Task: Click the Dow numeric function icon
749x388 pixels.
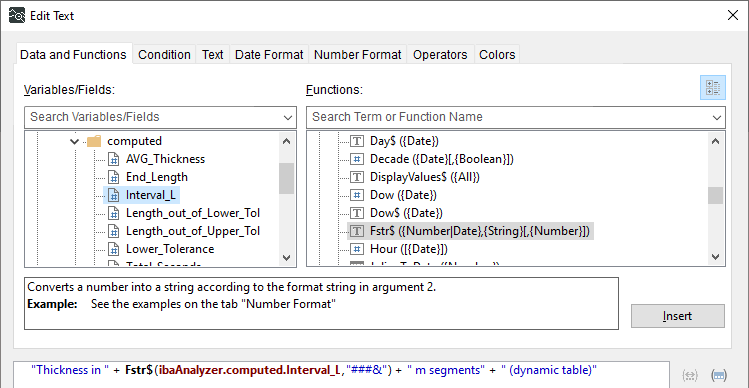Action: pos(357,195)
